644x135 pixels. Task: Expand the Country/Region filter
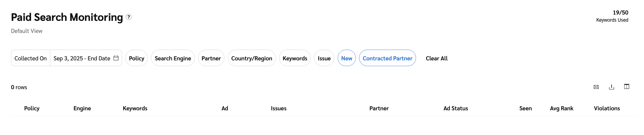point(252,58)
